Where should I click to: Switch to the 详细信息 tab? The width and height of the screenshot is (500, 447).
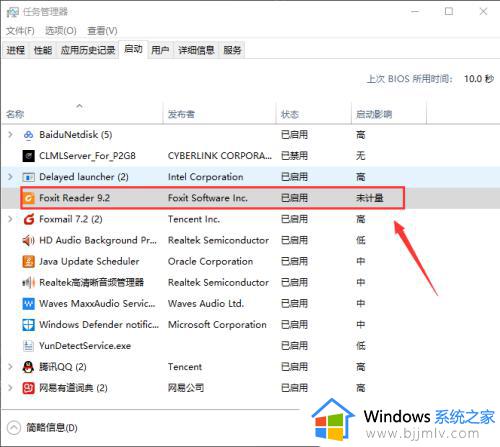pos(196,50)
